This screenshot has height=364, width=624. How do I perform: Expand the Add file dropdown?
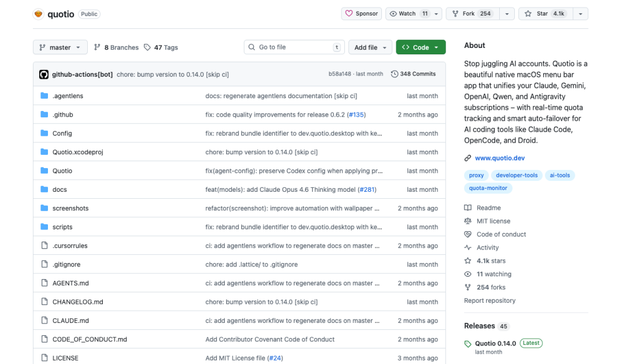pos(370,47)
